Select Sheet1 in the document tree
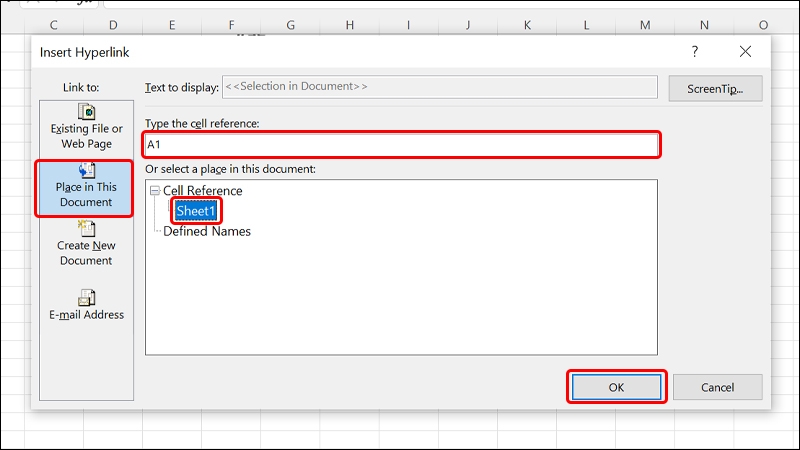The width and height of the screenshot is (800, 450). [x=196, y=211]
